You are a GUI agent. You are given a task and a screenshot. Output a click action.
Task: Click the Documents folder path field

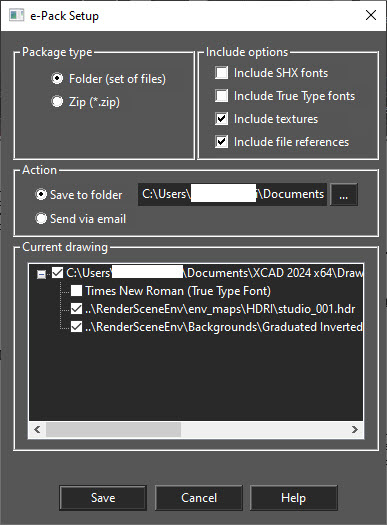point(232,194)
